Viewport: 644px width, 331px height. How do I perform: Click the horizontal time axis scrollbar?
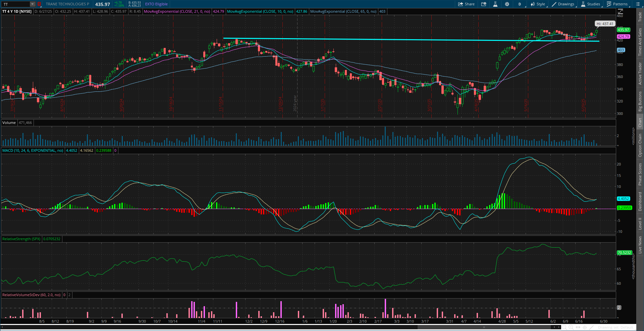pos(484,327)
